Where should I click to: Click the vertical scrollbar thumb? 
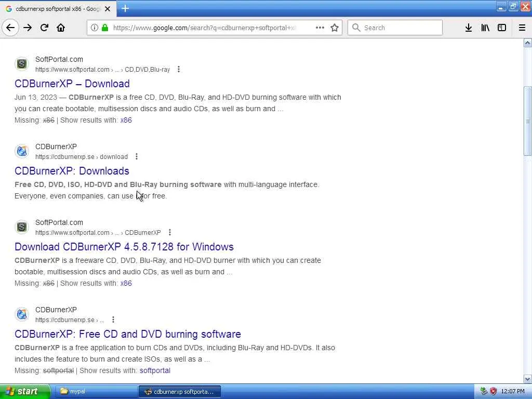click(x=528, y=121)
